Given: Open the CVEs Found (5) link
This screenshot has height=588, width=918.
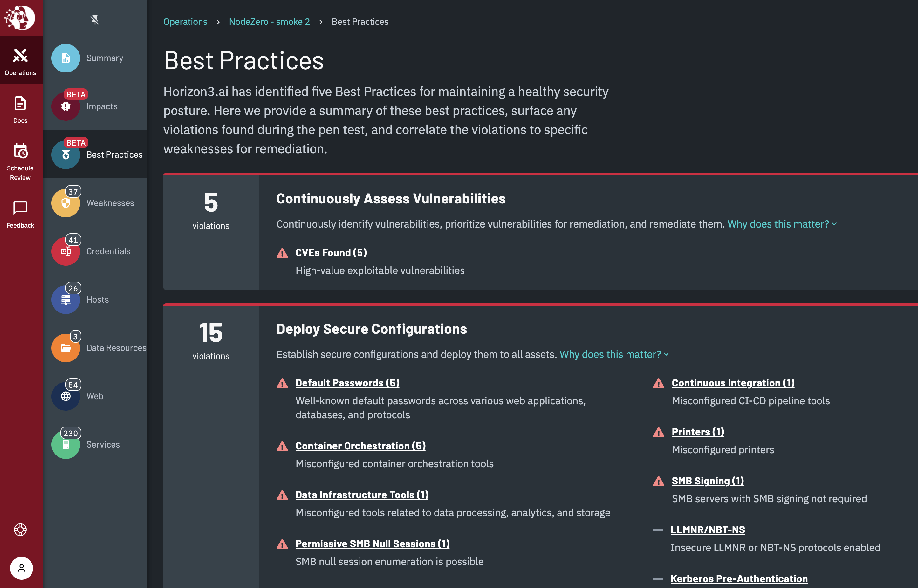Looking at the screenshot, I should 331,252.
